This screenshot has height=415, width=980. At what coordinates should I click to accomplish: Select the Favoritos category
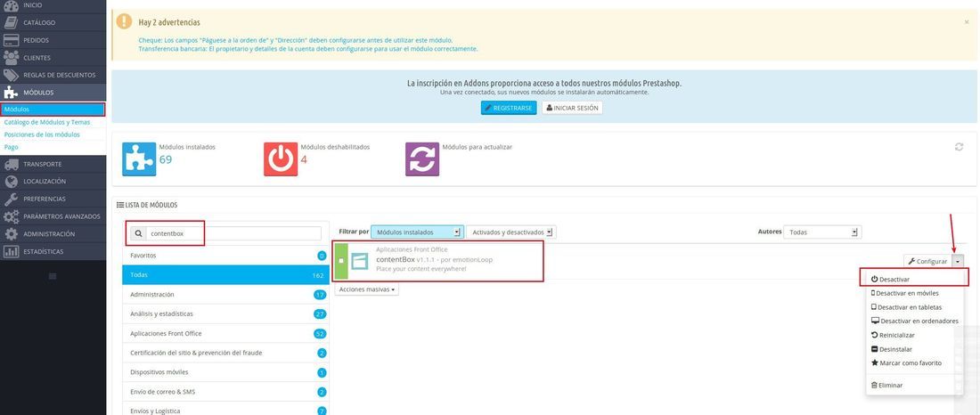click(225, 255)
